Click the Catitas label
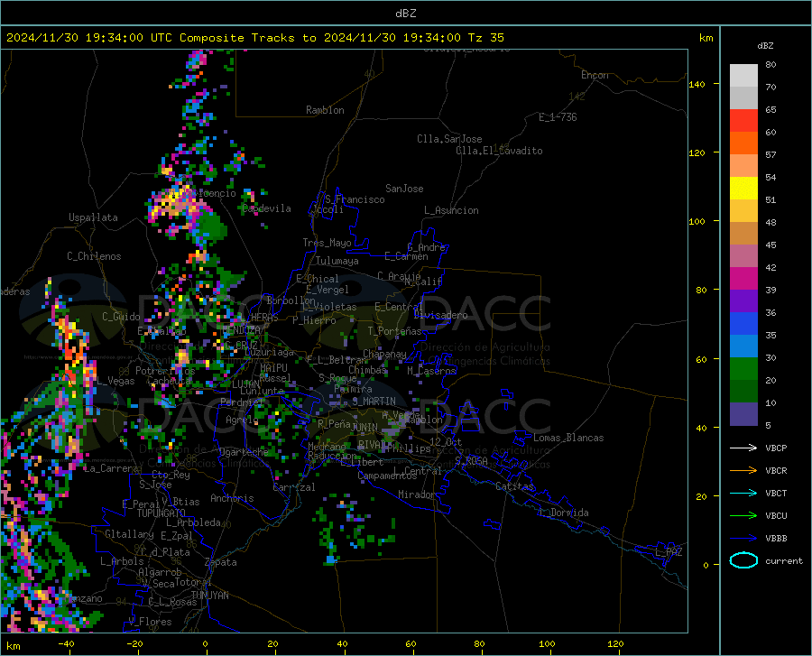 pos(515,486)
